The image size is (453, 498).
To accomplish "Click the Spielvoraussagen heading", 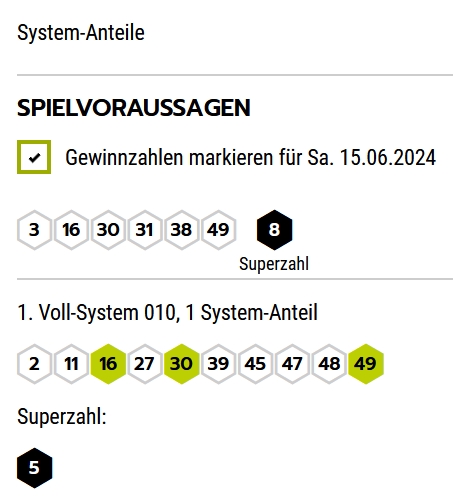I will [x=134, y=108].
